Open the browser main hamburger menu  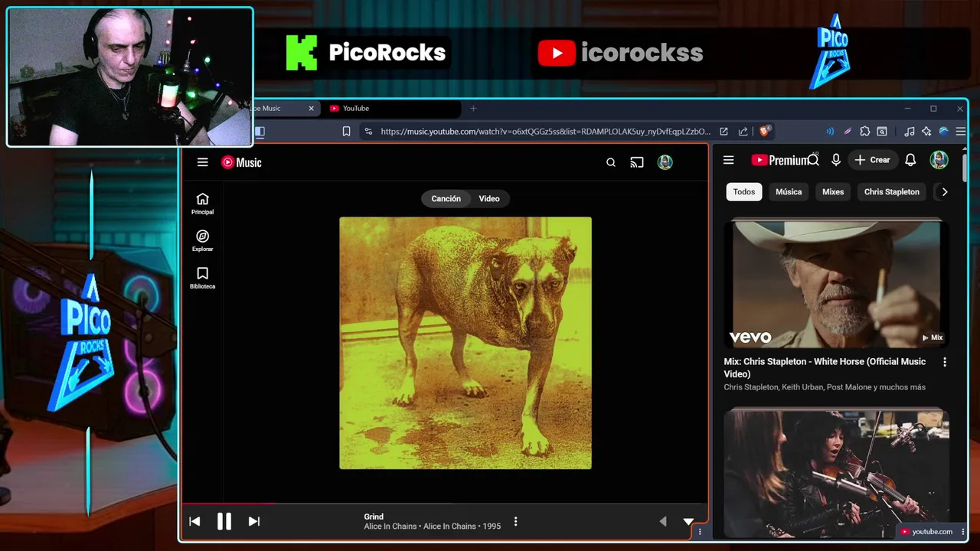point(961,132)
